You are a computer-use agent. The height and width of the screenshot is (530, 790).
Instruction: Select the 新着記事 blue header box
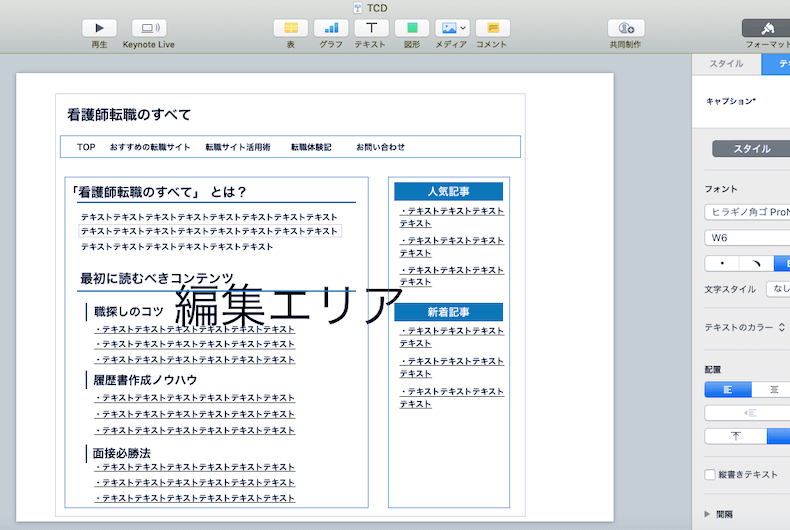coord(448,312)
